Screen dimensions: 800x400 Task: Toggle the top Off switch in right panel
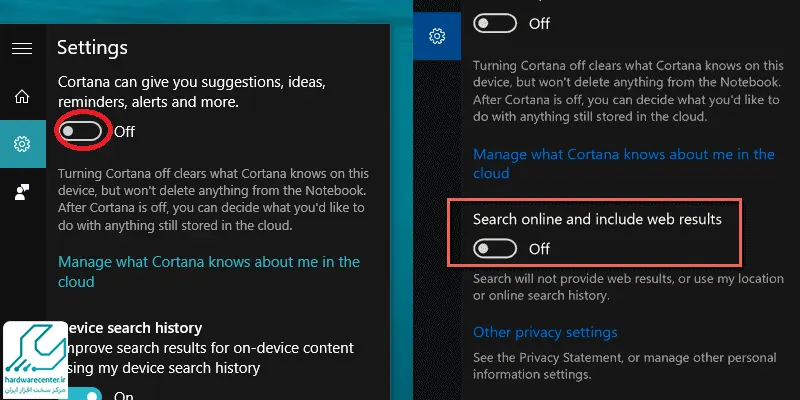(495, 23)
